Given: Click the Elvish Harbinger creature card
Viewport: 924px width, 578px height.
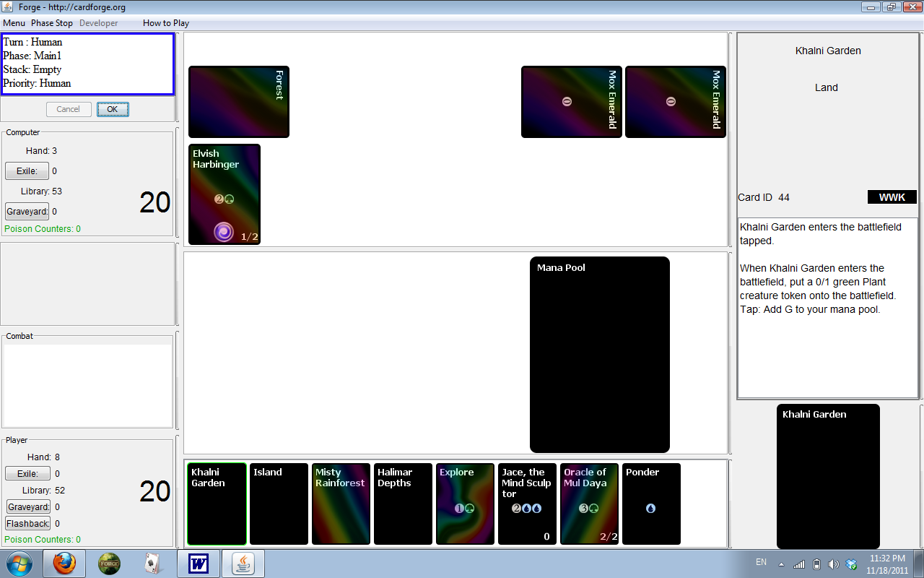Looking at the screenshot, I should click(x=225, y=194).
